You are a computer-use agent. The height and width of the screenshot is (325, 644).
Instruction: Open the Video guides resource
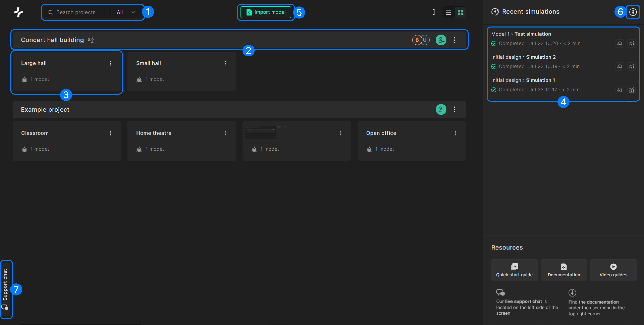point(613,270)
